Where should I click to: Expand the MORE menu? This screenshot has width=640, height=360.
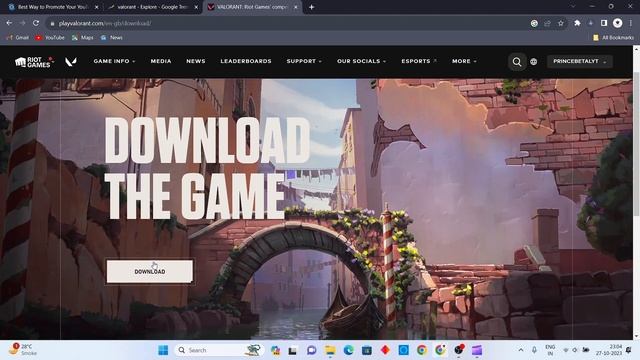pos(464,61)
